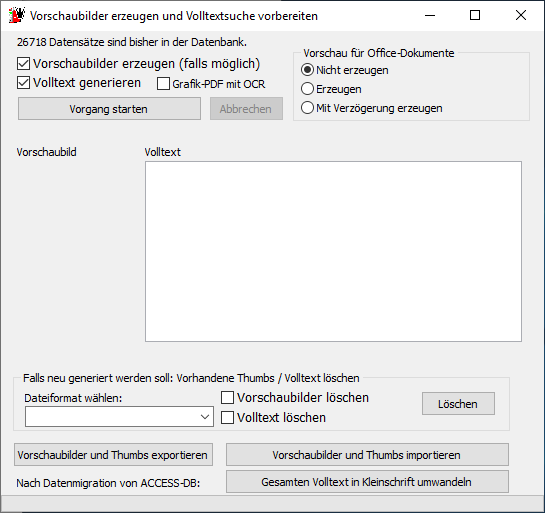Screen dimensions: 545x513
Task: Click Vorschaubilder und Thumbs importieren
Action: click(367, 455)
